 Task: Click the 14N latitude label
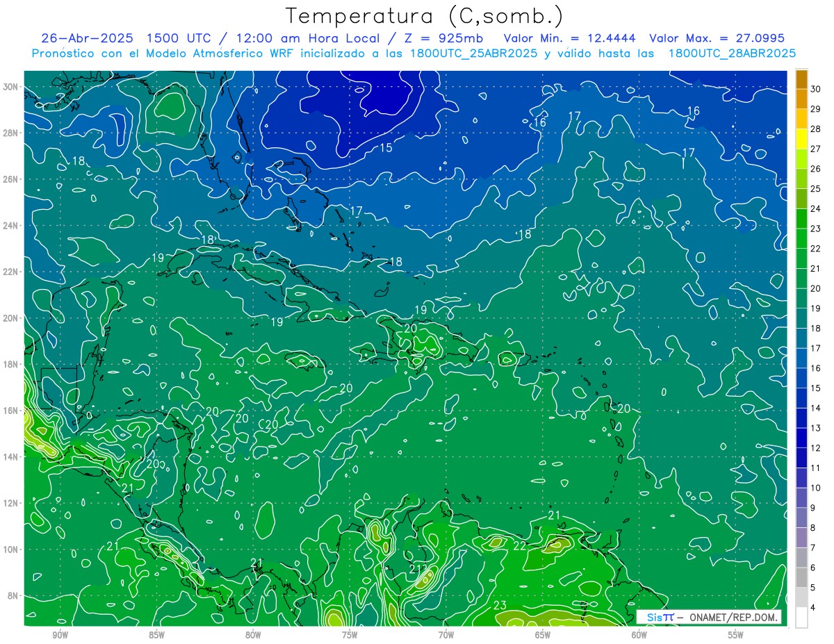[11, 457]
